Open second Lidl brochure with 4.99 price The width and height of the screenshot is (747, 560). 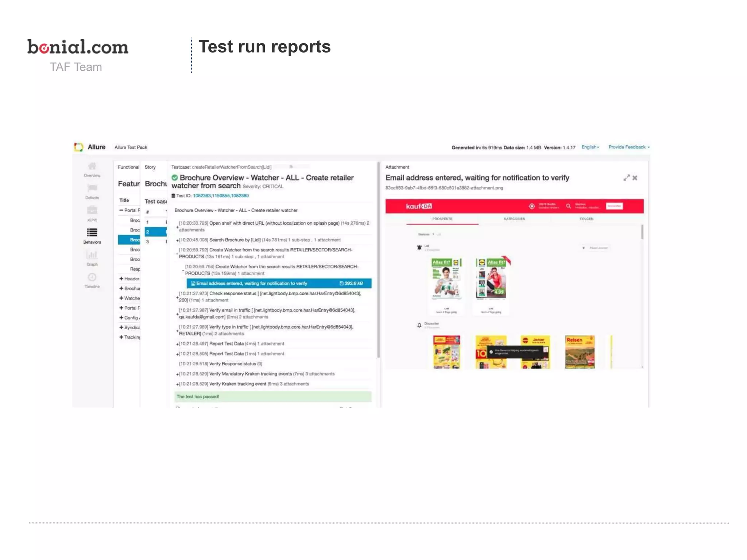(x=491, y=279)
